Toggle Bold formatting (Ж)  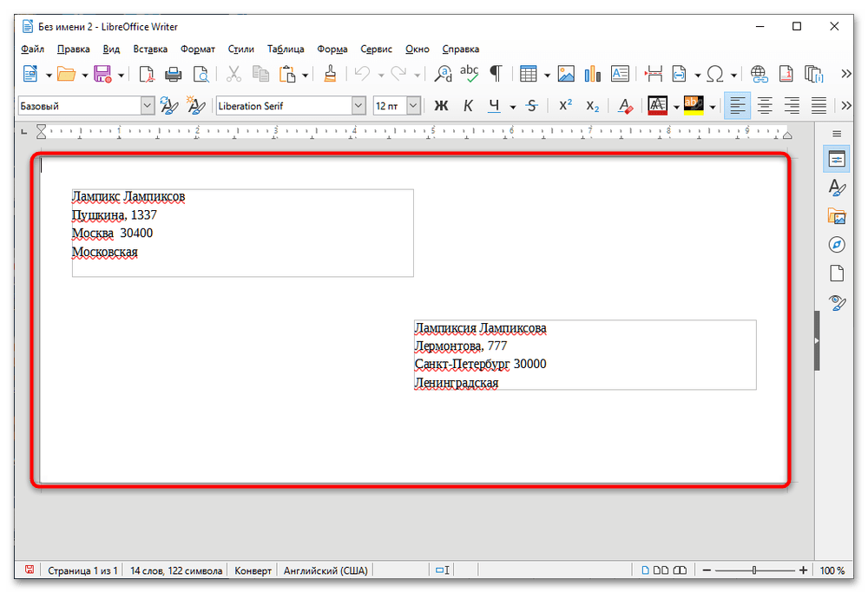[441, 106]
